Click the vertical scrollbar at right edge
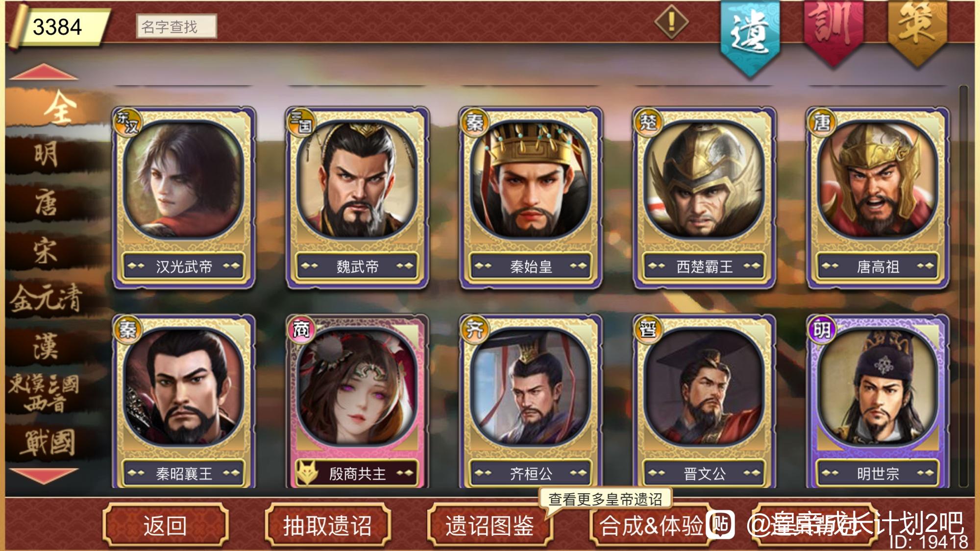 pyautogui.click(x=963, y=287)
